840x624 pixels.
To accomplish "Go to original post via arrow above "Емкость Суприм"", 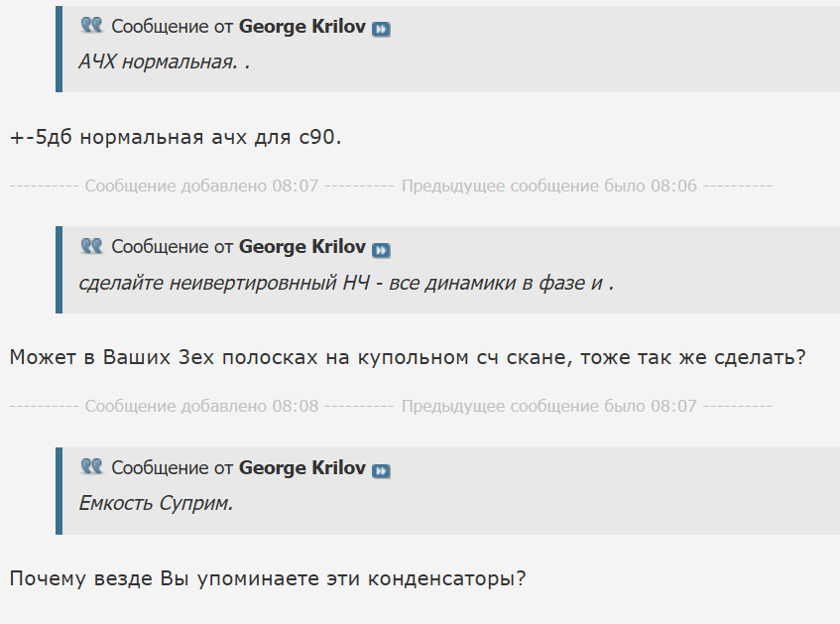I will click(x=381, y=470).
